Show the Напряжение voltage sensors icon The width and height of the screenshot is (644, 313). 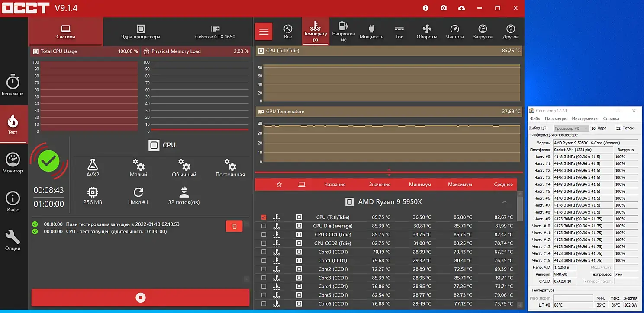[344, 32]
